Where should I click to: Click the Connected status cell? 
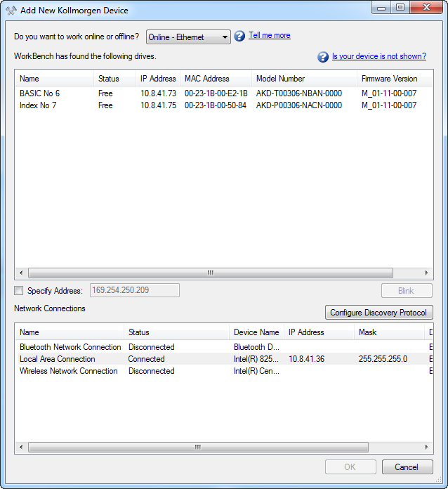click(147, 359)
